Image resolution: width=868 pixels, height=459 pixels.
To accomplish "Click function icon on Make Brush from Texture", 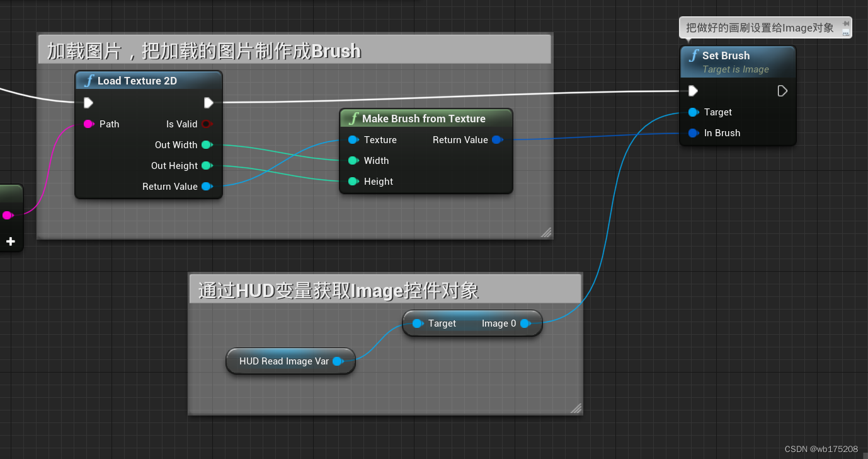I will click(353, 119).
